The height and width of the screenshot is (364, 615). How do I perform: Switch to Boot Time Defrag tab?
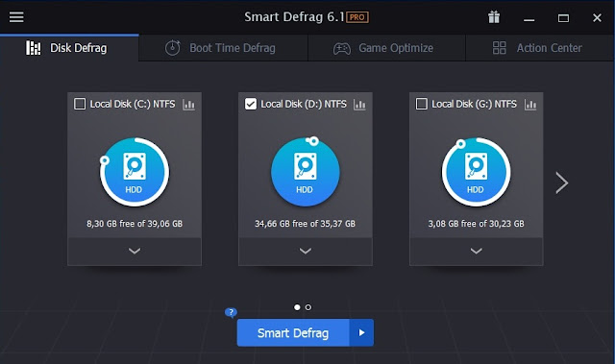point(223,48)
